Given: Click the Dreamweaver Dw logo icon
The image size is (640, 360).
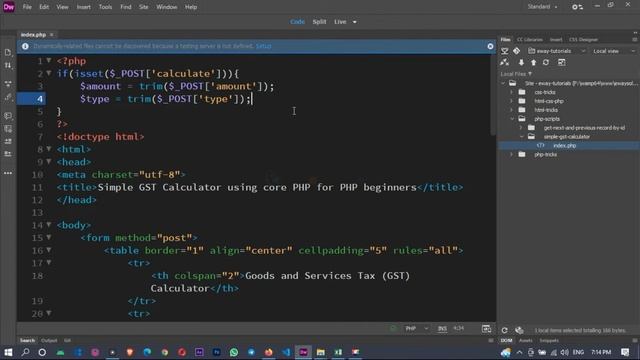Looking at the screenshot, I should click(9, 7).
